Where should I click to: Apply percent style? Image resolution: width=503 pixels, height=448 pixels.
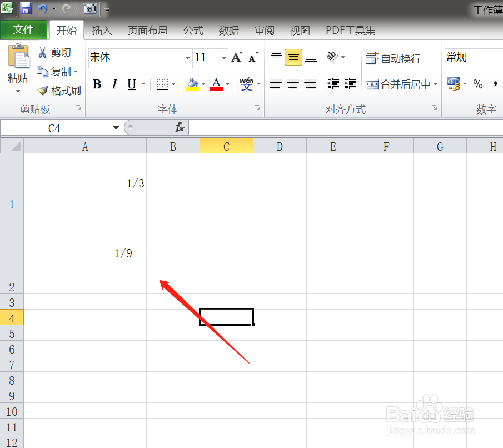point(478,84)
